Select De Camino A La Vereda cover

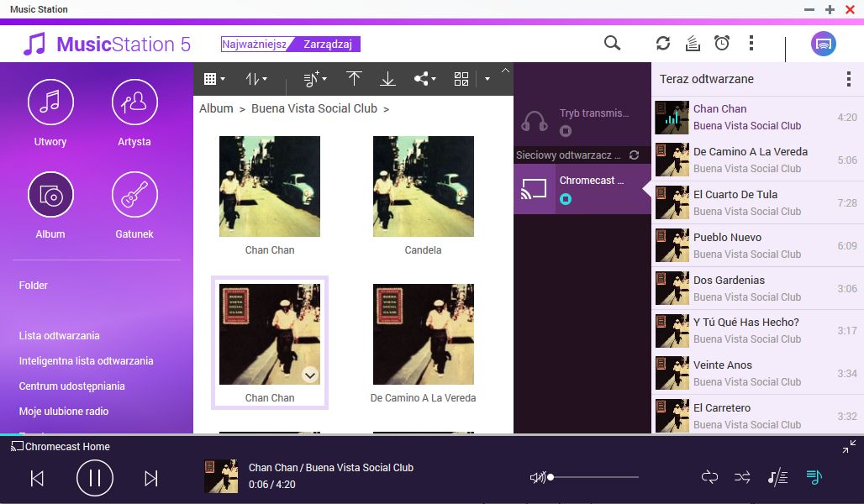[424, 334]
